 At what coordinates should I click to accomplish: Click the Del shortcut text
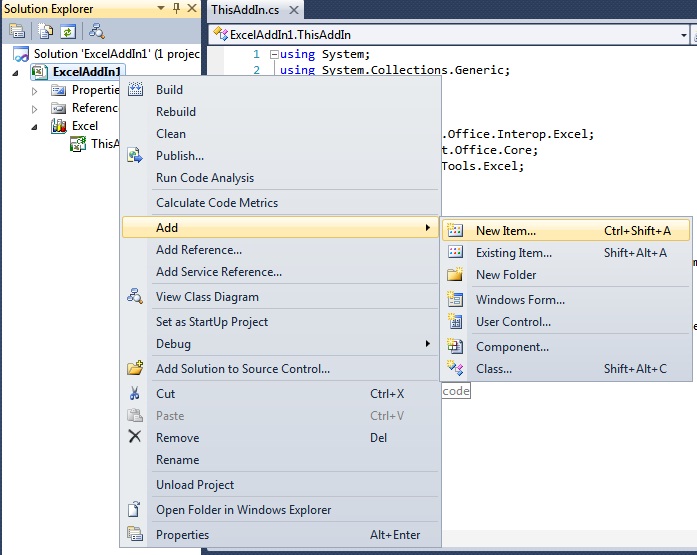point(379,438)
